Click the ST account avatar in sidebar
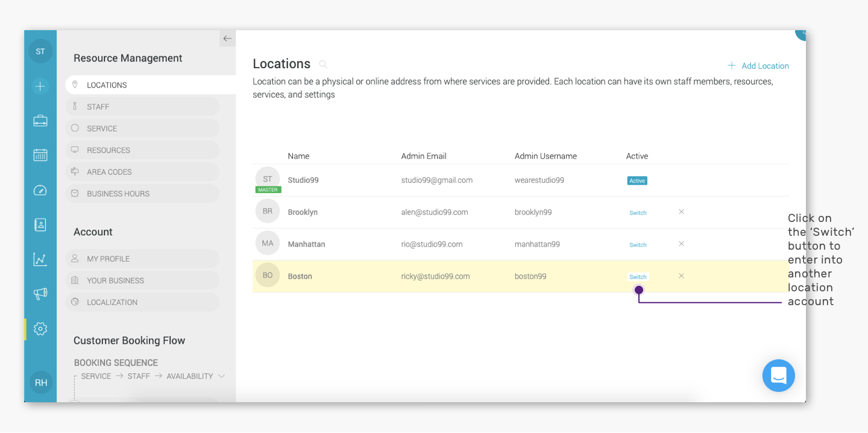This screenshot has height=433, width=868. pyautogui.click(x=40, y=51)
